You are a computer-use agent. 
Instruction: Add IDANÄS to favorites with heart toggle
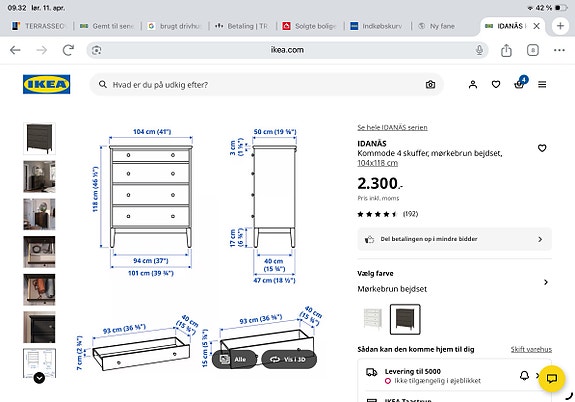[542, 148]
